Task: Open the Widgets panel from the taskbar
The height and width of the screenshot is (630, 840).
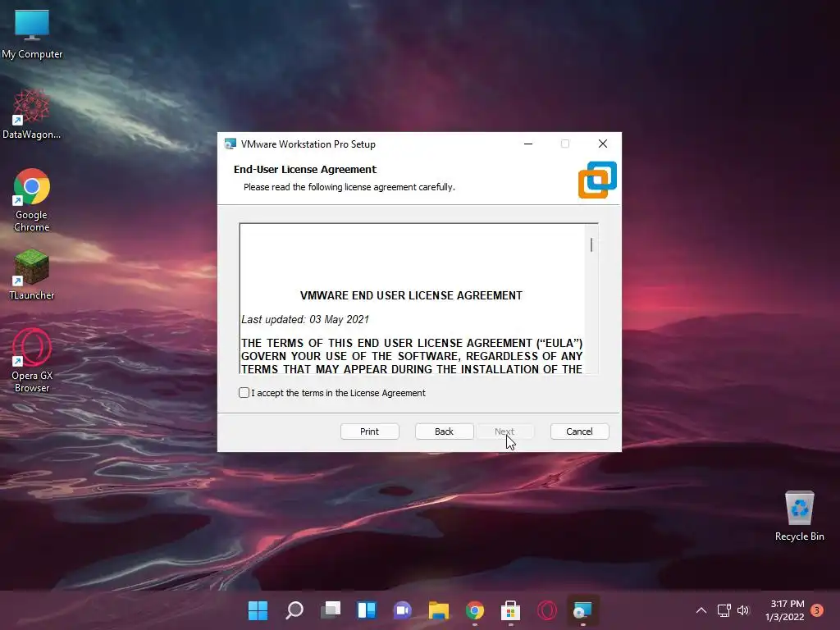Action: pos(367,610)
